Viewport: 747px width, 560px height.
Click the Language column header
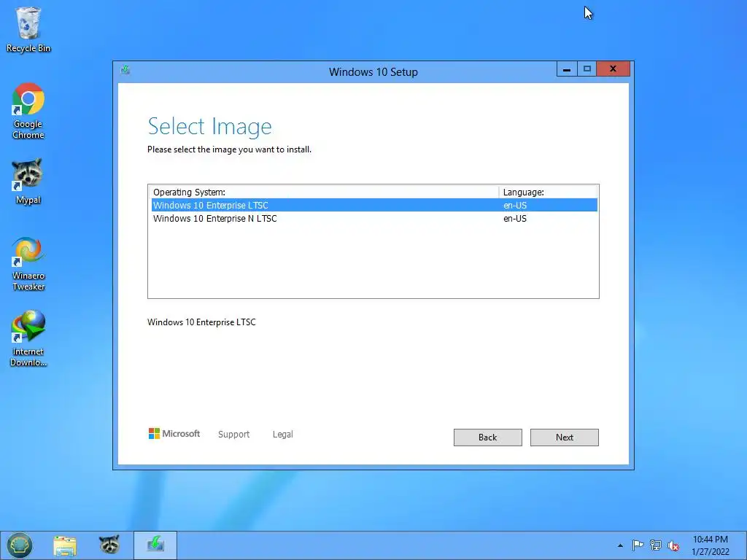tap(549, 192)
